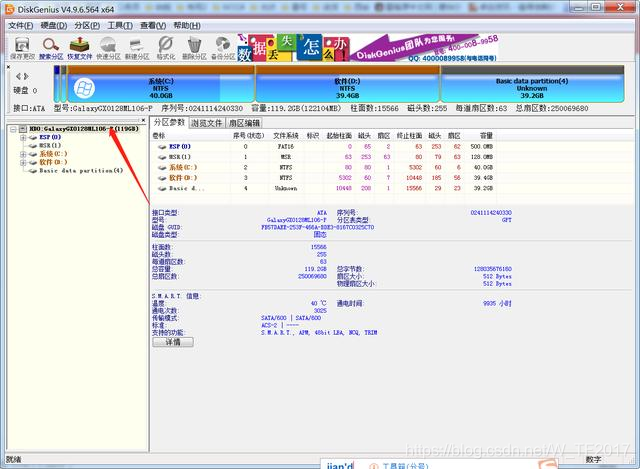Open the 工具(T) menu
The width and height of the screenshot is (640, 469).
pos(120,26)
